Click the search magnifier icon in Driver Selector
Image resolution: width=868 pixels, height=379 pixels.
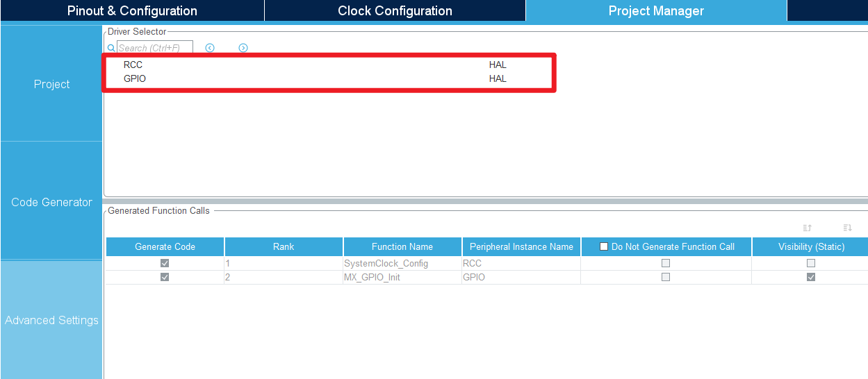point(111,49)
